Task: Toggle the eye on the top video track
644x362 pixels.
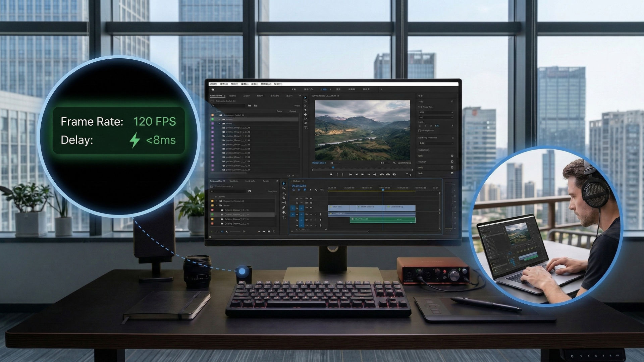Action: 311,198
